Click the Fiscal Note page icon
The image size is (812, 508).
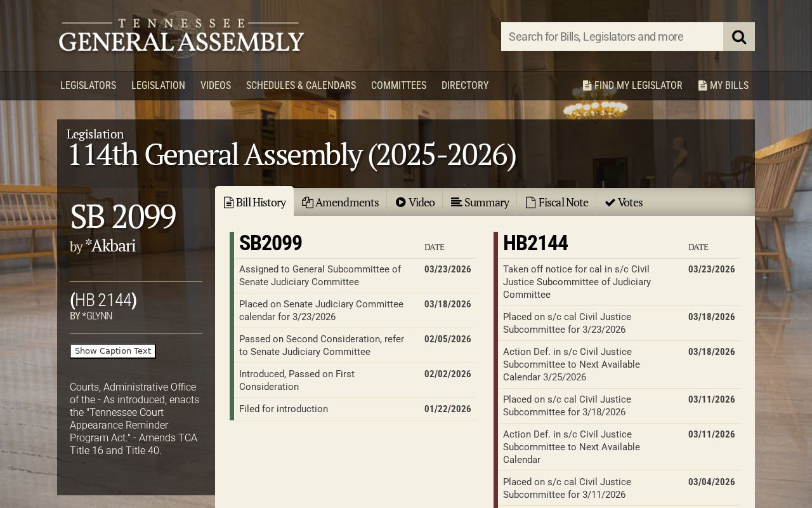531,203
